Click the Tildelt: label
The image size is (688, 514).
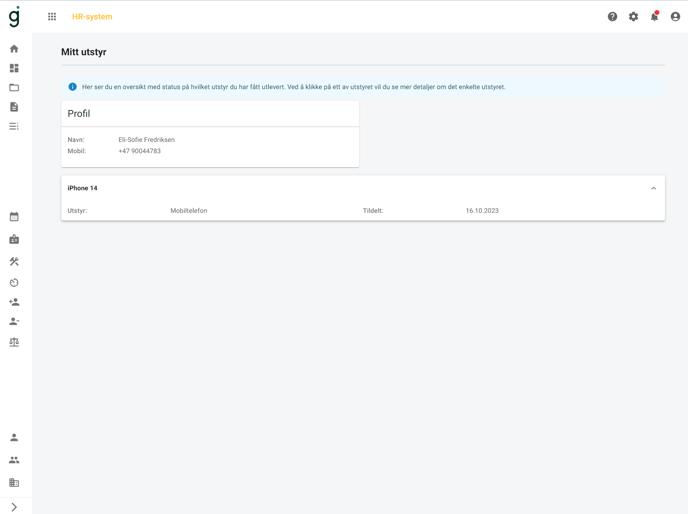click(x=373, y=211)
